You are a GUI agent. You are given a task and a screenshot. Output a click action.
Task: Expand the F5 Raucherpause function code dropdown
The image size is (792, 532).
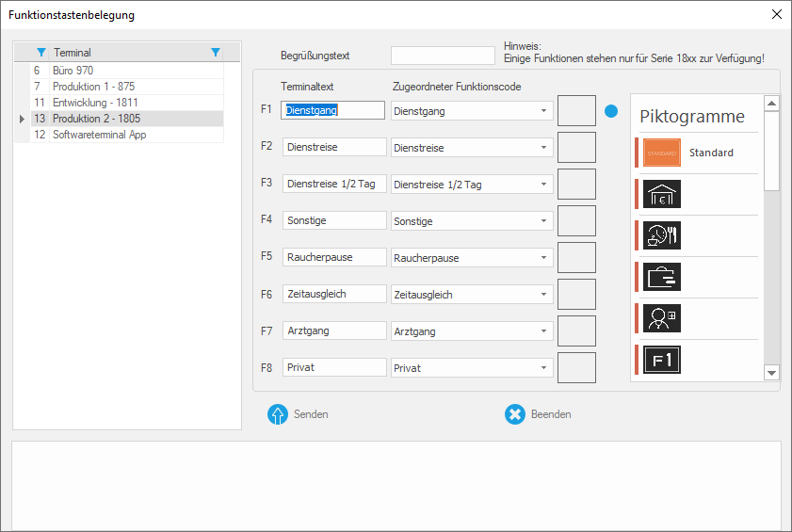[x=543, y=258]
